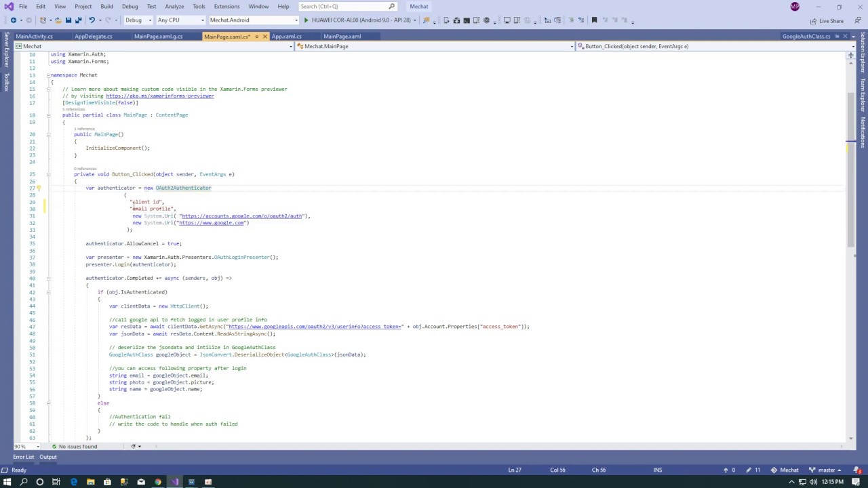Open the Extensions menu
This screenshot has height=488, width=868.
pyautogui.click(x=226, y=7)
